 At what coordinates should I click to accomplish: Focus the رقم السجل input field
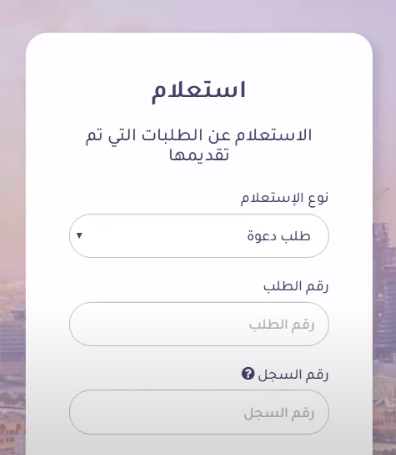tap(199, 412)
